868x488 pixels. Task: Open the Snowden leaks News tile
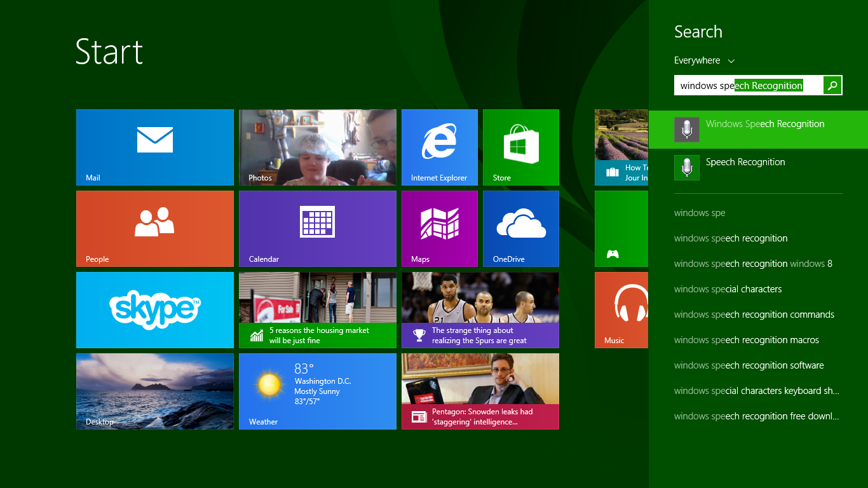pos(480,391)
